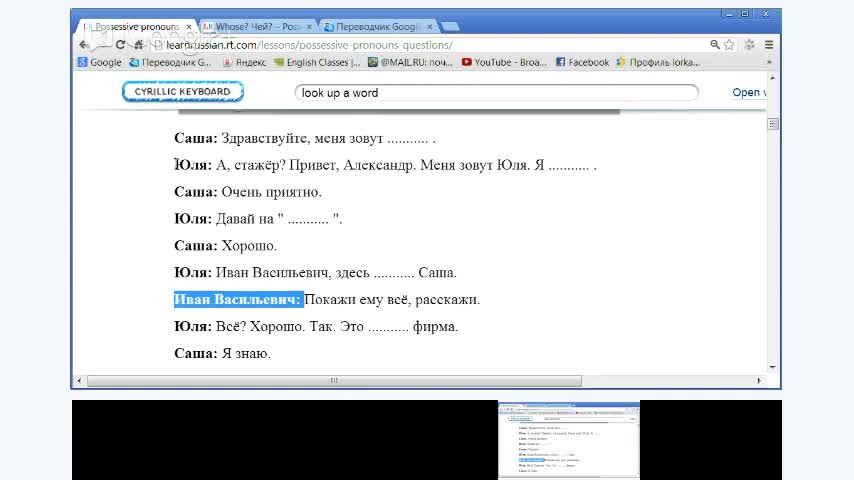
Task: Close the Whose? Чей? tab
Action: [309, 26]
